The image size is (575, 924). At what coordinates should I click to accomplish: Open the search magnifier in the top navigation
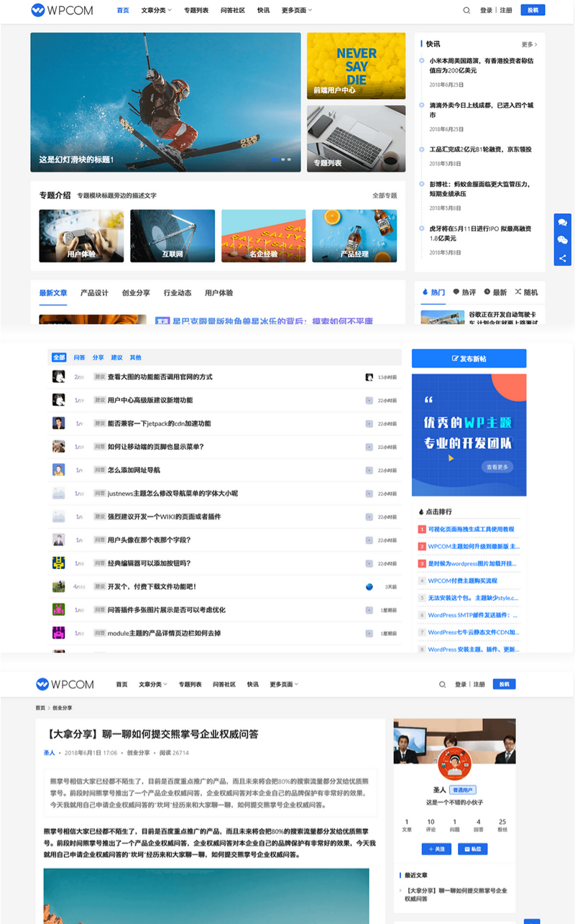[466, 11]
